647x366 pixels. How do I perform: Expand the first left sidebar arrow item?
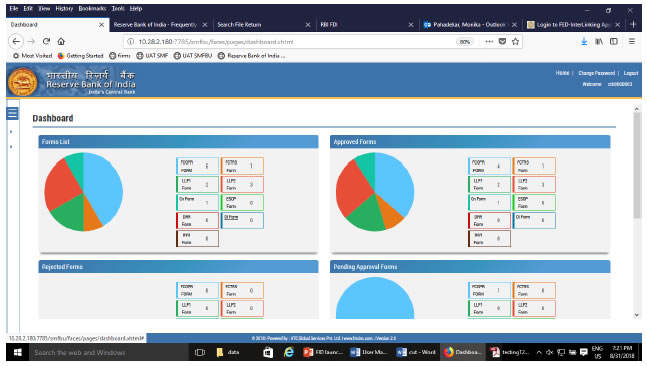pyautogui.click(x=11, y=132)
